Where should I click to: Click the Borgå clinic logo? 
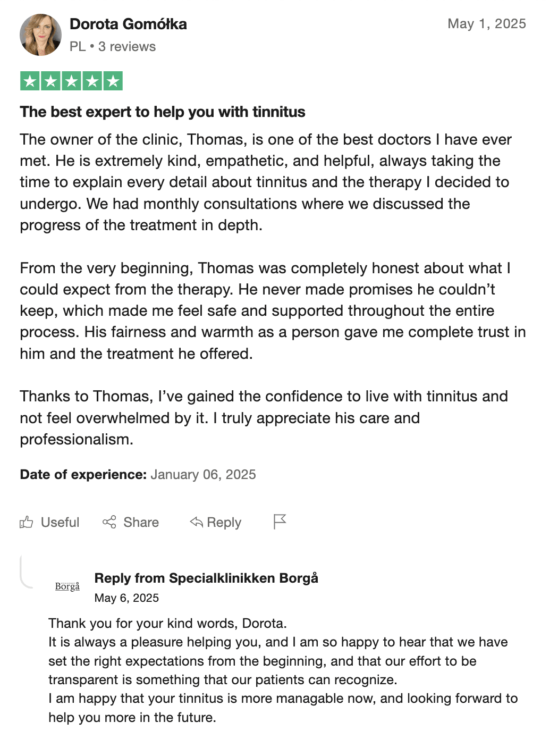click(67, 586)
